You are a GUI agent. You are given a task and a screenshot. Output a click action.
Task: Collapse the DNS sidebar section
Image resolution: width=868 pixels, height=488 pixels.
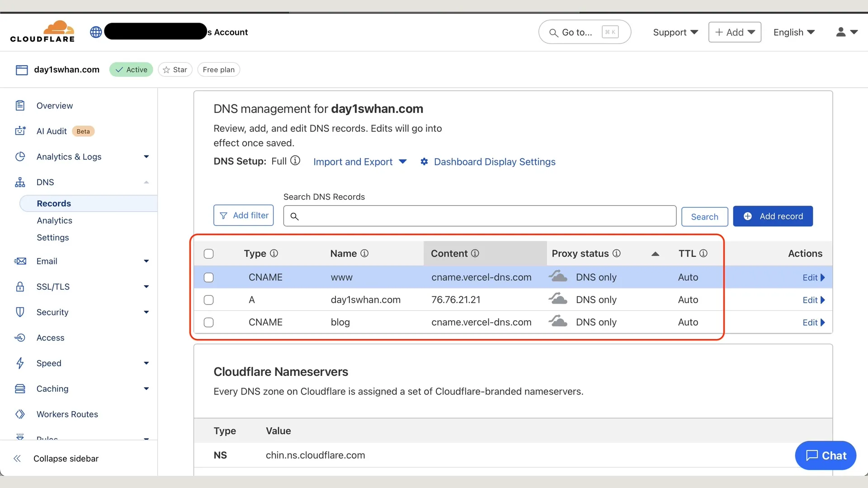(x=146, y=182)
